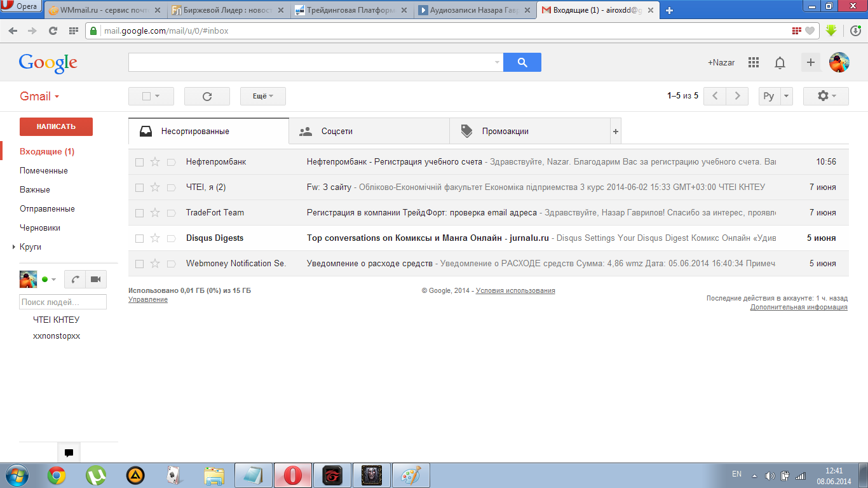Open the notifications bell icon
Screen dimensions: 868x488
pyautogui.click(x=780, y=62)
